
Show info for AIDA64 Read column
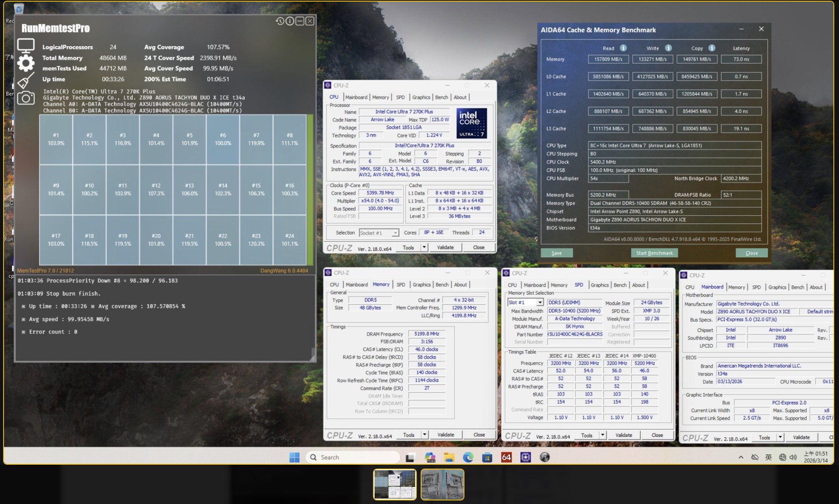(x=623, y=48)
